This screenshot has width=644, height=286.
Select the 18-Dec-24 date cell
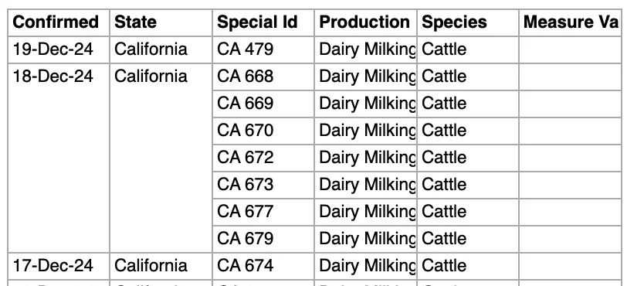[x=59, y=158]
